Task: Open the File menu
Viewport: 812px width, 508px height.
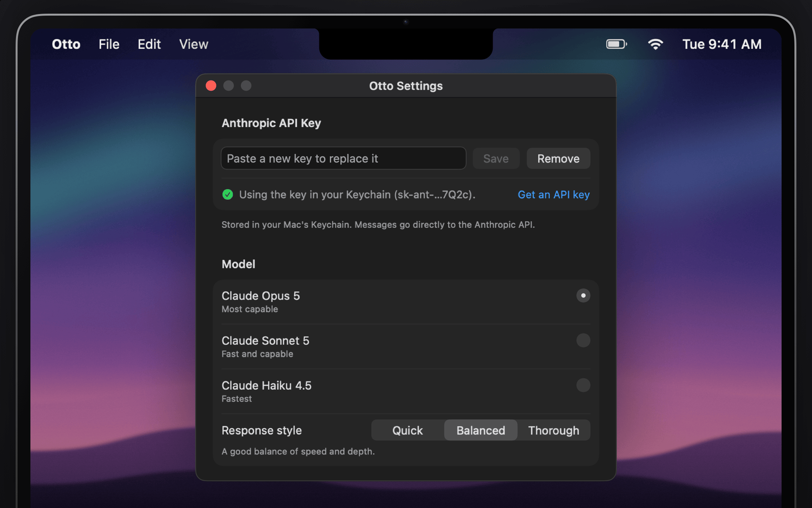Action: pyautogui.click(x=109, y=44)
